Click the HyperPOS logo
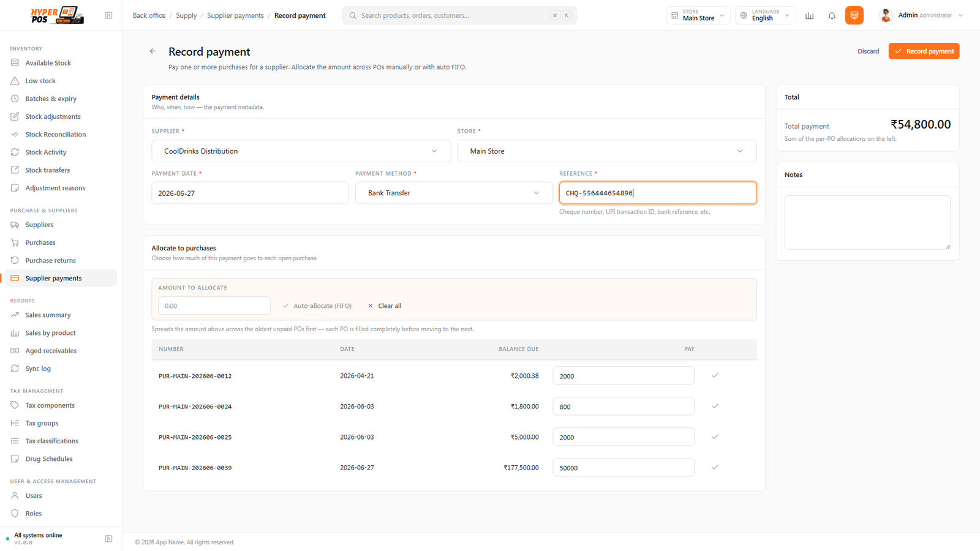Viewport: 980px width, 551px height. pyautogui.click(x=57, y=15)
